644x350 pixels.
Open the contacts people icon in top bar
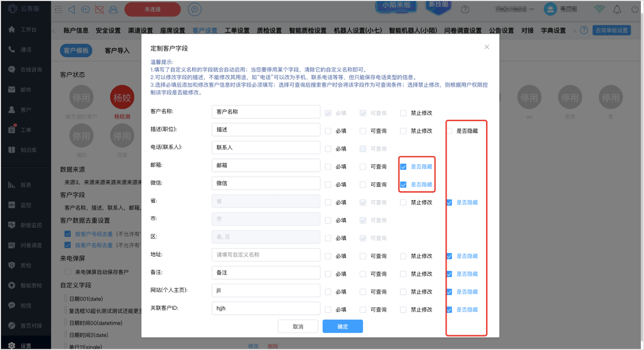(x=113, y=10)
